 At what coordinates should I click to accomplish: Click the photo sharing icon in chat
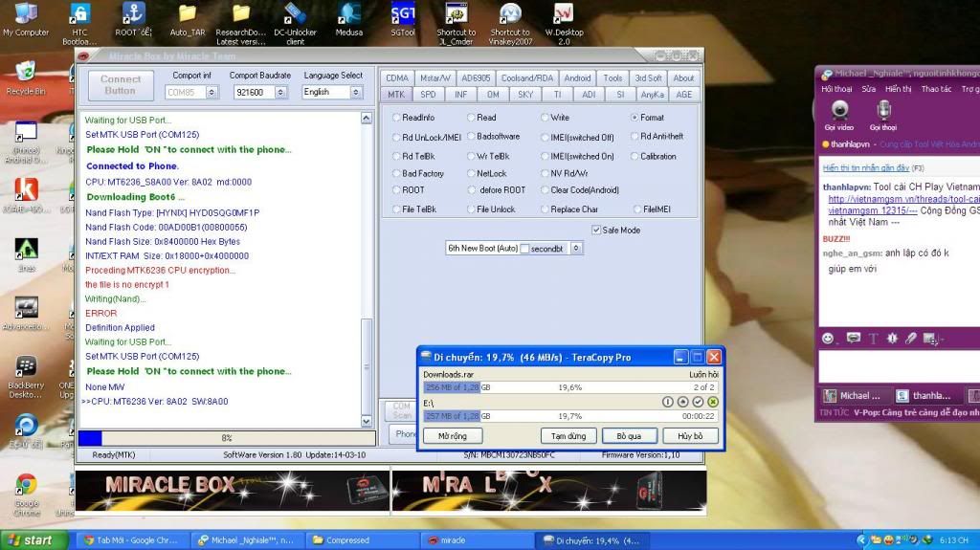[x=930, y=339]
